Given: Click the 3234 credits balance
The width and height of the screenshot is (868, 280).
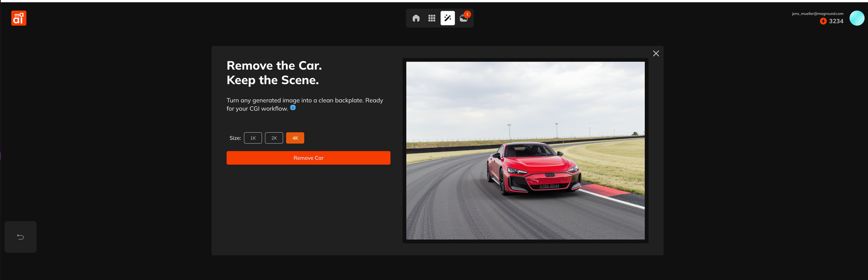Looking at the screenshot, I should click(x=836, y=21).
